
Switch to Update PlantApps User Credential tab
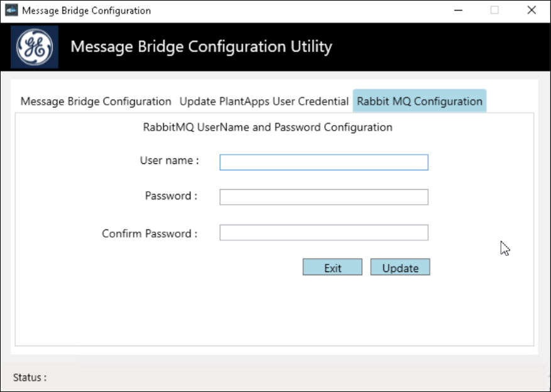point(264,101)
